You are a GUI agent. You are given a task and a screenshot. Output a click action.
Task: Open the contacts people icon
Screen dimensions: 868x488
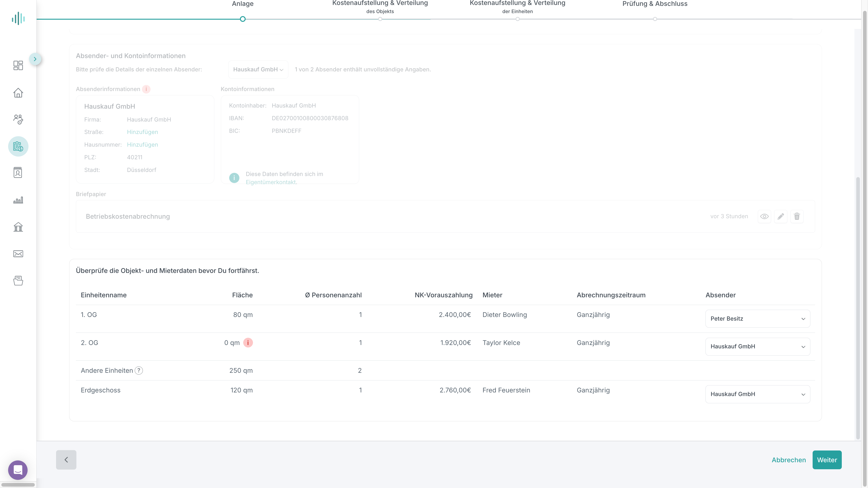pos(18,119)
